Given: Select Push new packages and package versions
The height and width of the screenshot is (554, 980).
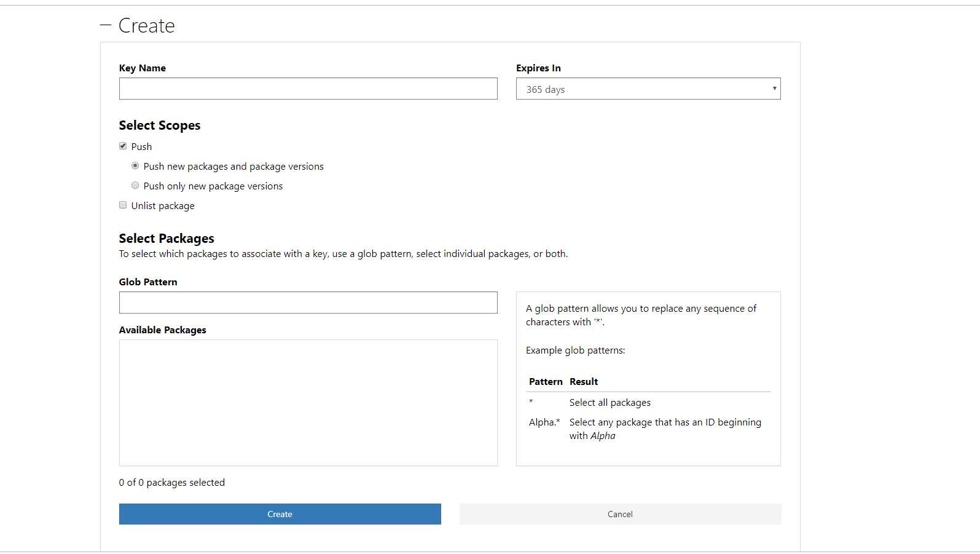Looking at the screenshot, I should tap(135, 165).
